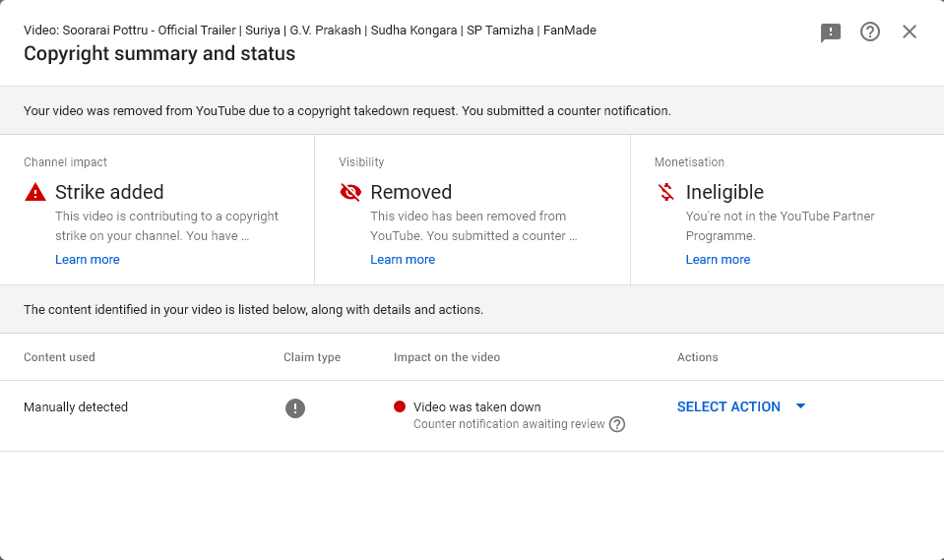Click the 'Video was taken down' text

[x=476, y=407]
